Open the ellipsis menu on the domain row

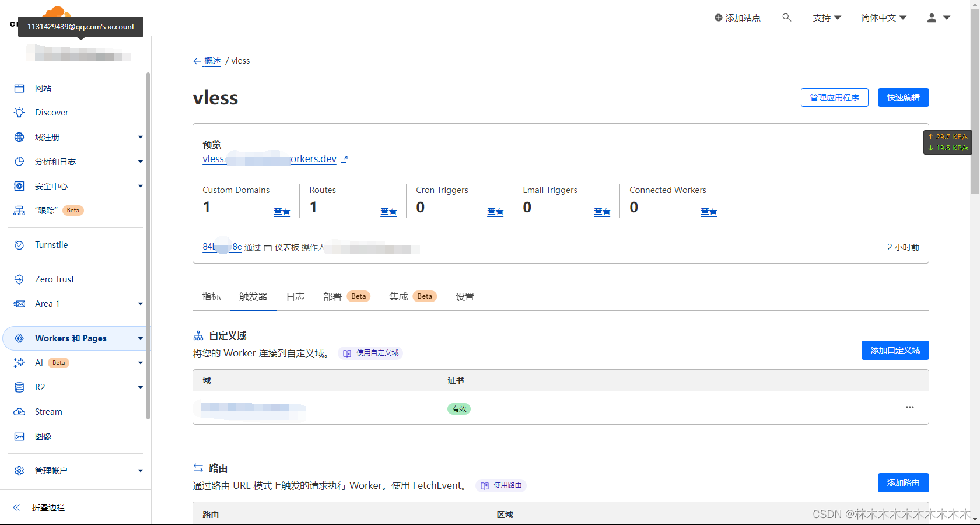point(909,407)
